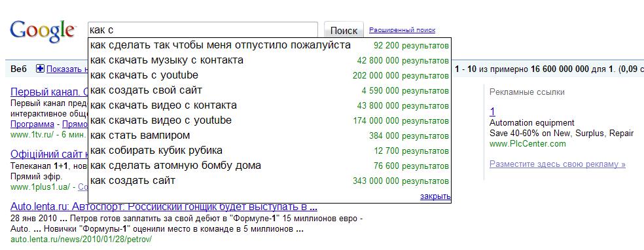Choose suggestion "как скачать с youtube"

tap(270, 75)
